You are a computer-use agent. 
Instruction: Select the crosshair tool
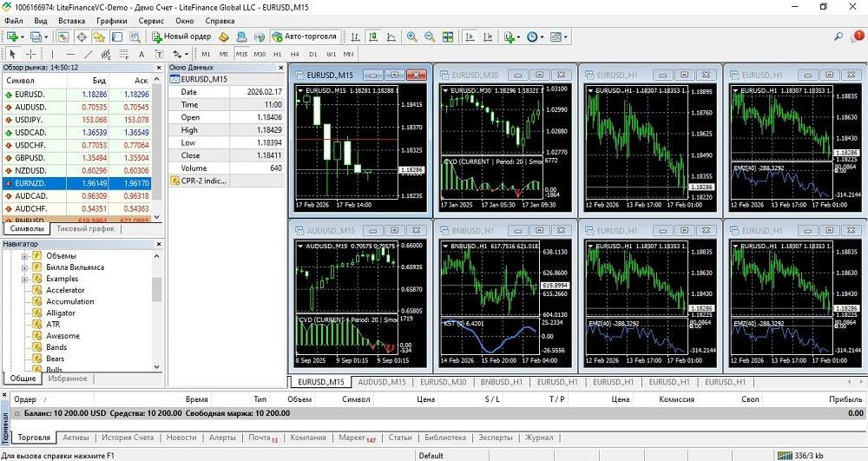coord(30,54)
